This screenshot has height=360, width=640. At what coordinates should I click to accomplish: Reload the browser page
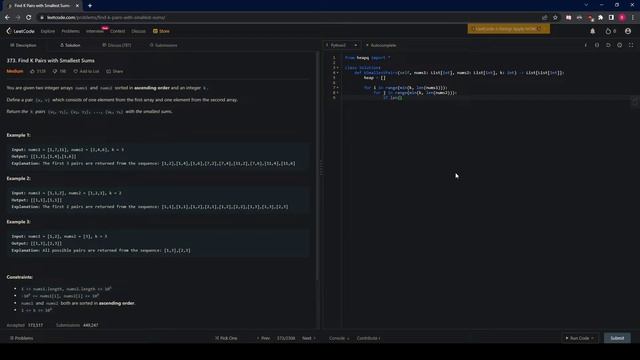29,18
